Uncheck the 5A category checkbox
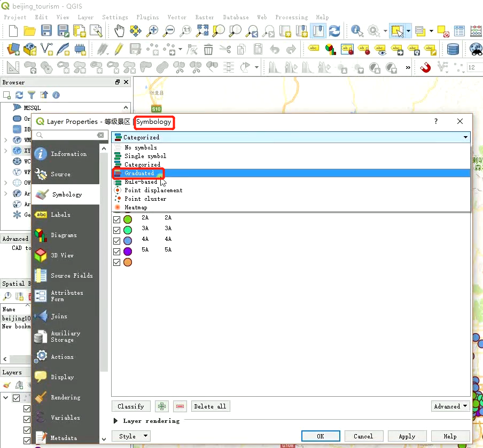This screenshot has height=448, width=483. 117,251
